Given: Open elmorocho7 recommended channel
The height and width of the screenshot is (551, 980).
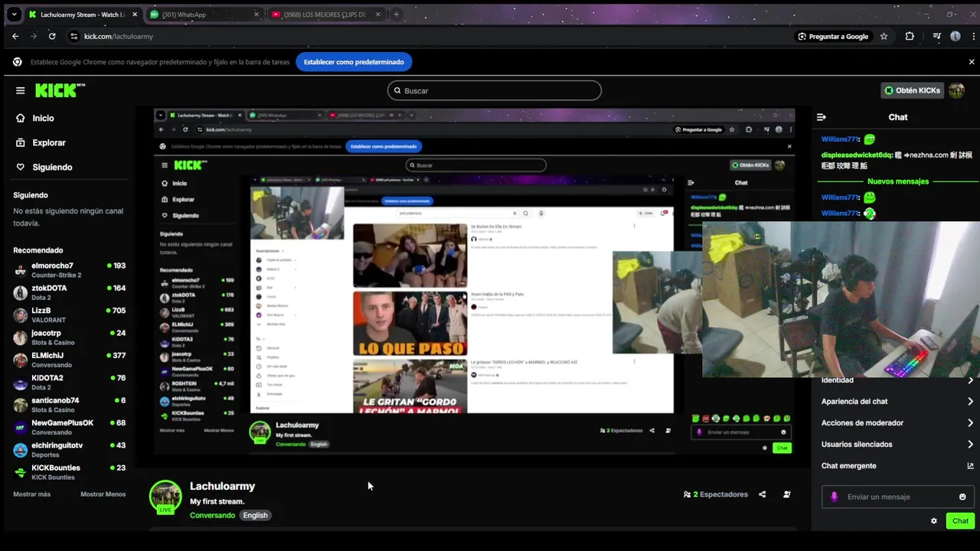Looking at the screenshot, I should pos(69,270).
